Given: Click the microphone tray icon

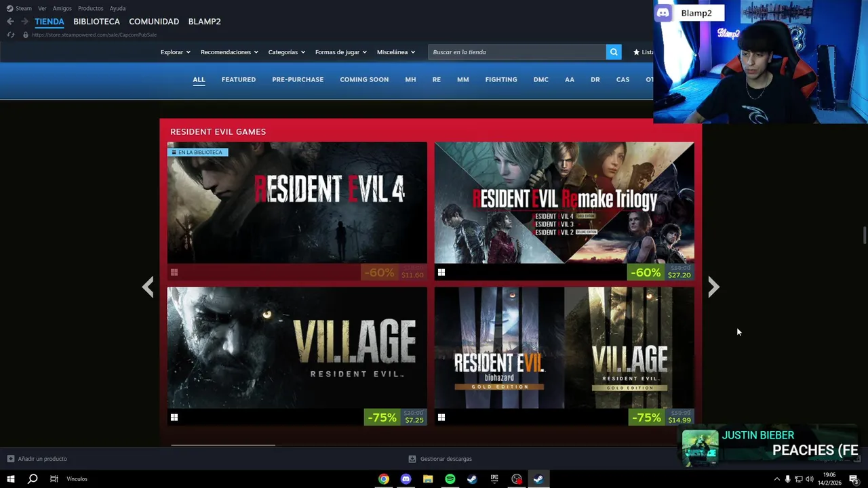Looking at the screenshot, I should tap(787, 479).
